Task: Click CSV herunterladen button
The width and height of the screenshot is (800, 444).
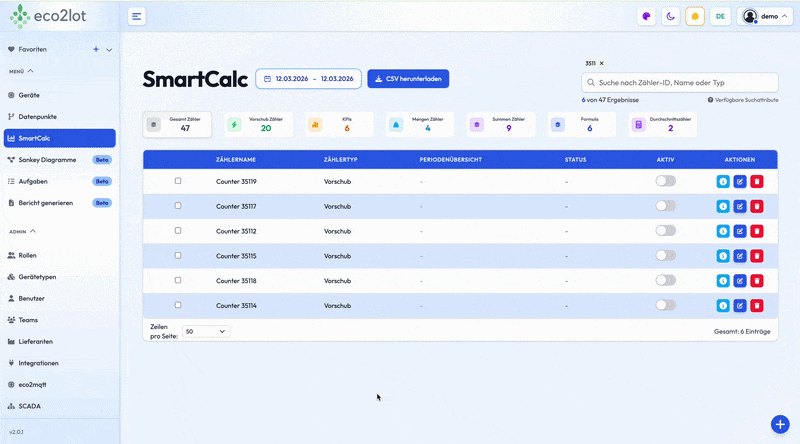Action: pyautogui.click(x=408, y=79)
